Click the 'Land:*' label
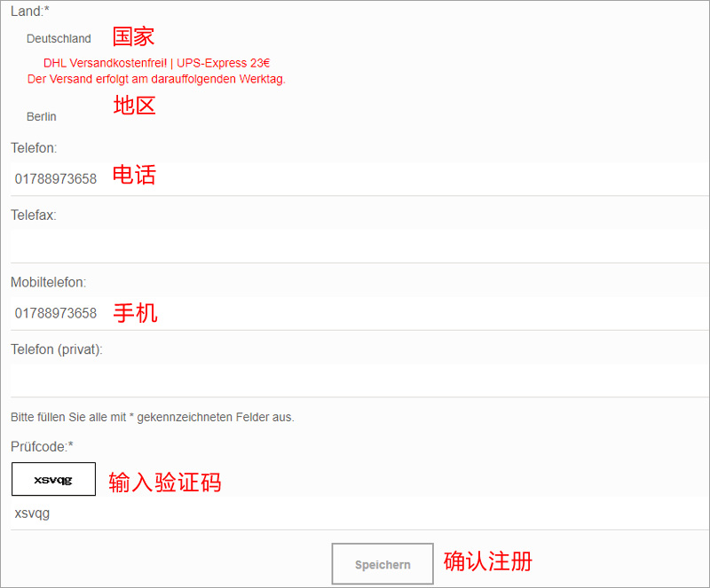 [x=30, y=12]
